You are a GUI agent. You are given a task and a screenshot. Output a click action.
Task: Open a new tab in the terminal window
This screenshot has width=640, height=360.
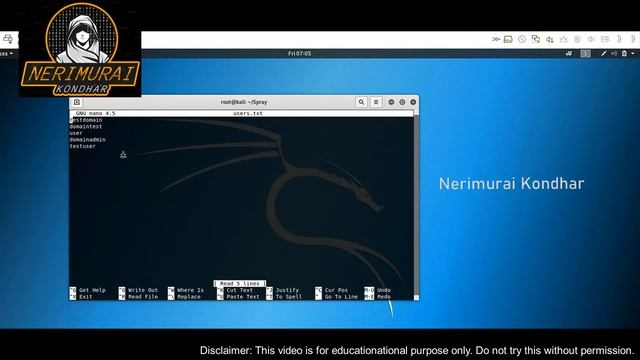77,102
